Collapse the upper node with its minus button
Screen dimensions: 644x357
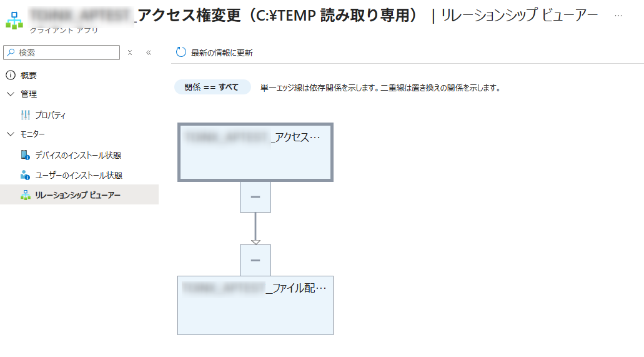255,197
